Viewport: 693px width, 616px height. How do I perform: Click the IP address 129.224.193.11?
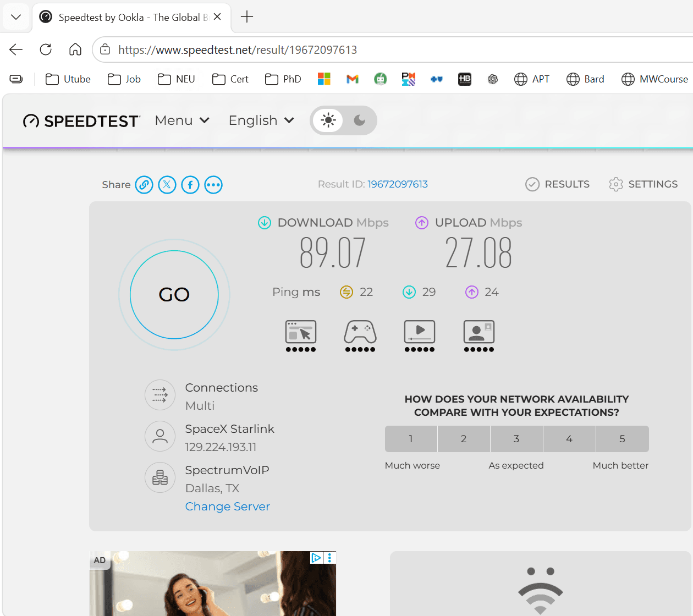(221, 447)
